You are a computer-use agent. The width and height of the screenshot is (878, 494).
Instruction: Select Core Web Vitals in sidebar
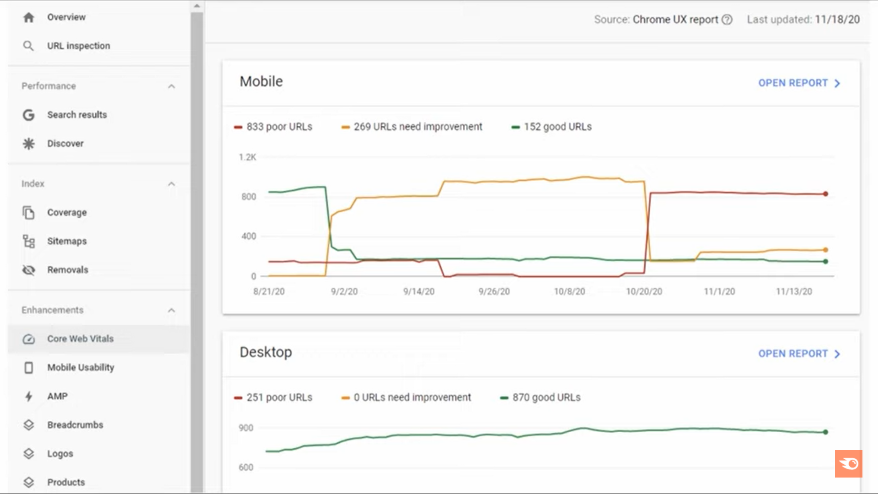[80, 339]
